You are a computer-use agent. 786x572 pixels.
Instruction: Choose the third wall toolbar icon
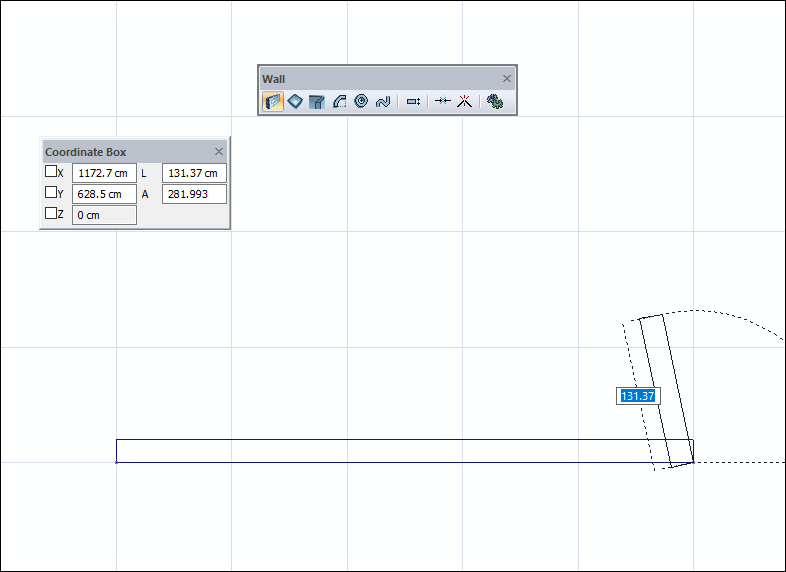click(x=317, y=102)
